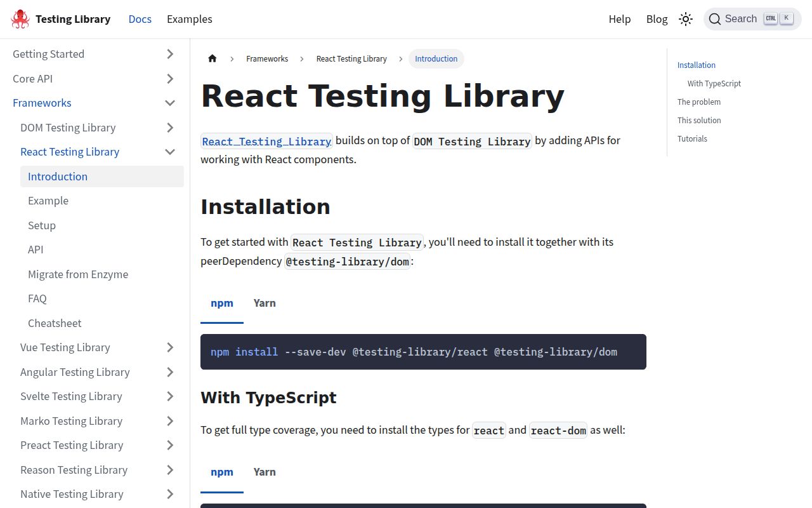The image size is (812, 508).
Task: Follow the React Testing Library code link
Action: [266, 141]
